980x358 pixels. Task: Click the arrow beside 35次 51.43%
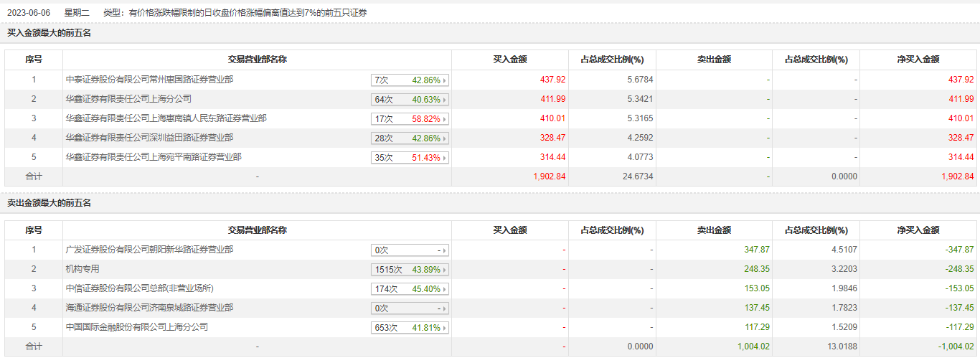(445, 158)
